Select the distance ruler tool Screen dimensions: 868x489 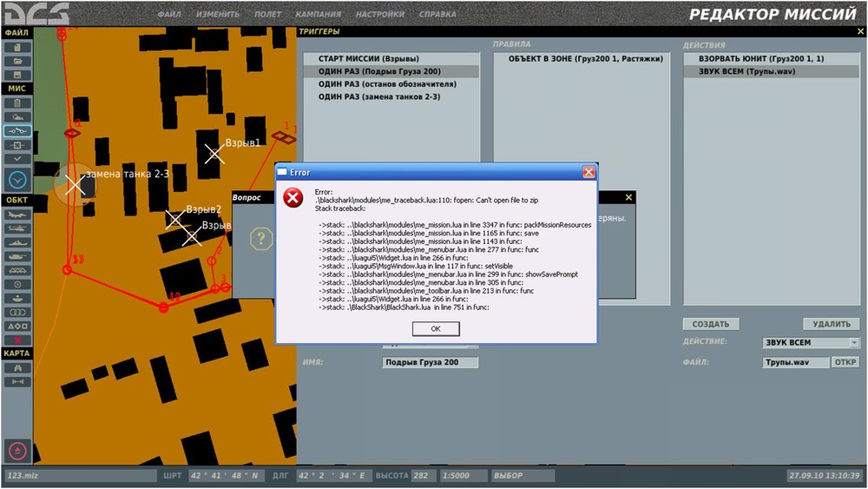click(17, 381)
